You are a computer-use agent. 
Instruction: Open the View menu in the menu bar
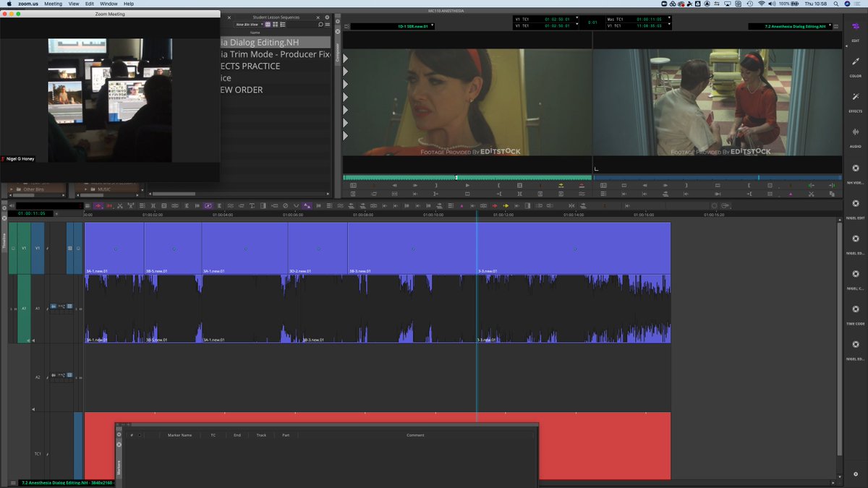74,4
